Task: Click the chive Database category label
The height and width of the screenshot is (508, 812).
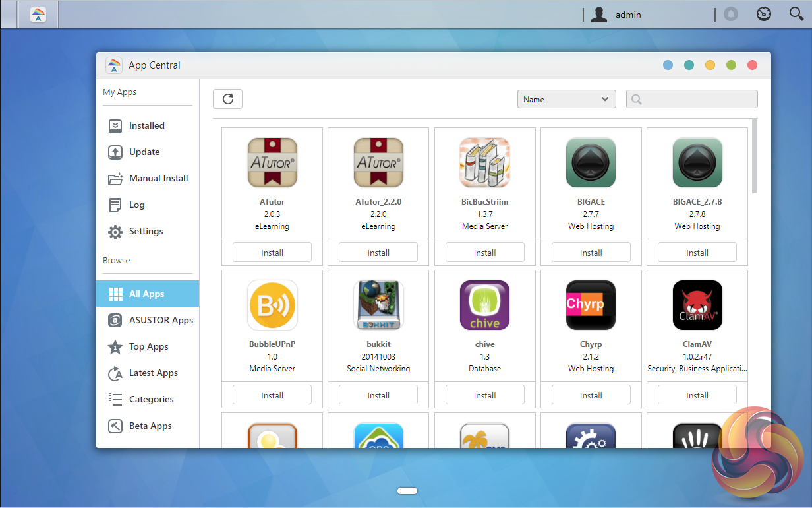Action: point(484,369)
